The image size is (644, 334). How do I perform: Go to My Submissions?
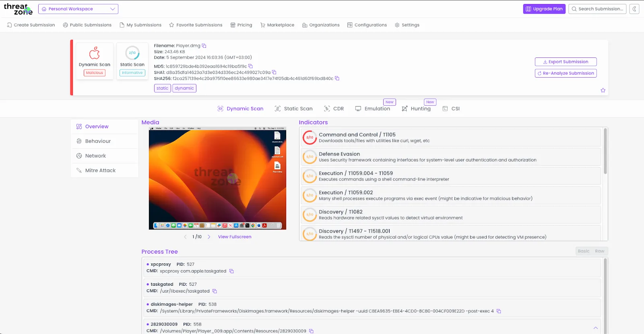[x=140, y=25]
